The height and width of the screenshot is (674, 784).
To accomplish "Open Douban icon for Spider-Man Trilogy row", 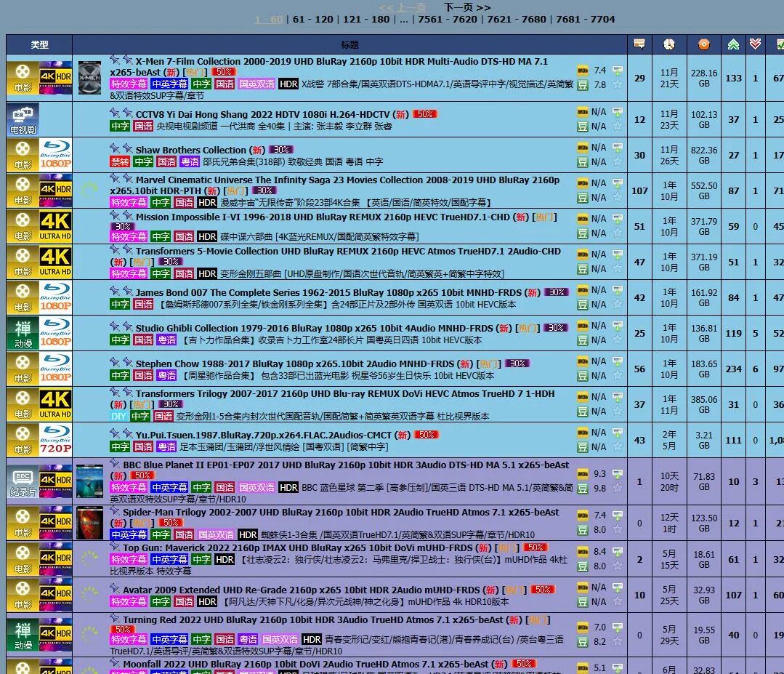I will [583, 529].
